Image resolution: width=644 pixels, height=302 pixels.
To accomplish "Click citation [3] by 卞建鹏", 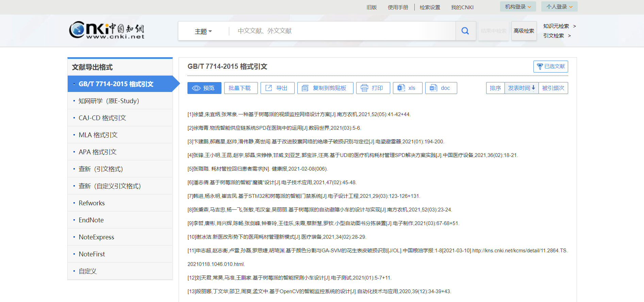I will [x=316, y=142].
